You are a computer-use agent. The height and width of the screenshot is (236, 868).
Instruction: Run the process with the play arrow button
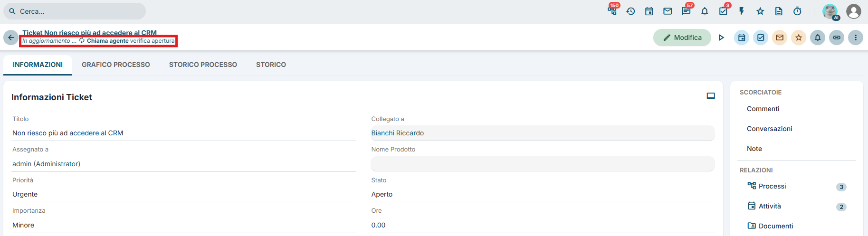(721, 38)
